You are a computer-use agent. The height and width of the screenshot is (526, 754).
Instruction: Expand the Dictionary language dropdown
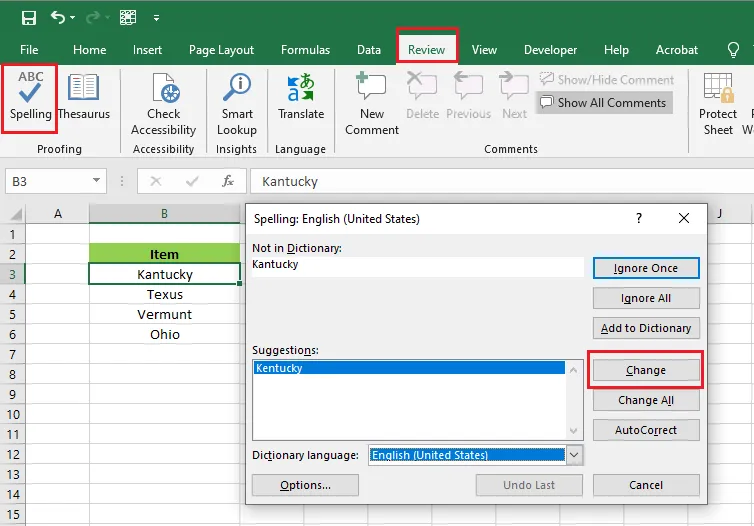(x=574, y=455)
